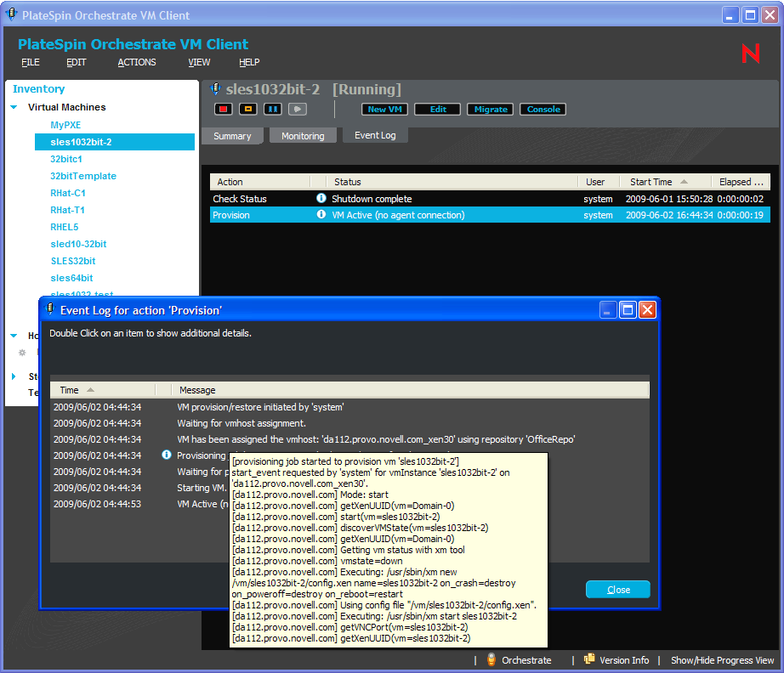Click the Orchestrate icon in status bar
Image resolution: width=784 pixels, height=673 pixels.
[491, 660]
